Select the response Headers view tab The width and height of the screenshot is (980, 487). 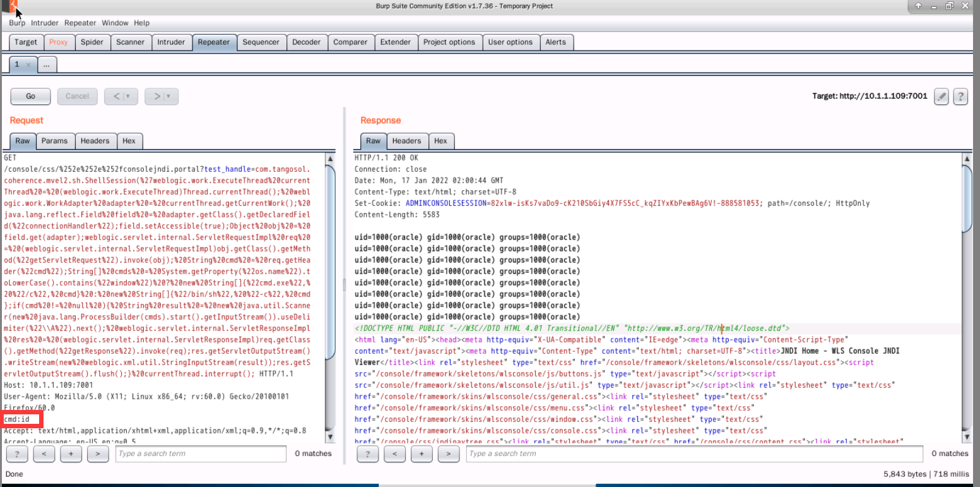click(x=407, y=141)
